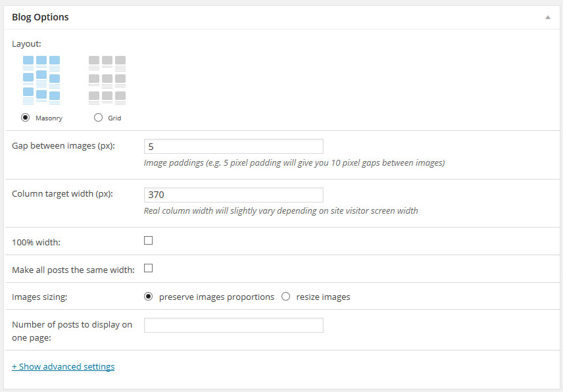Tick Make all posts the same width

[x=149, y=268]
